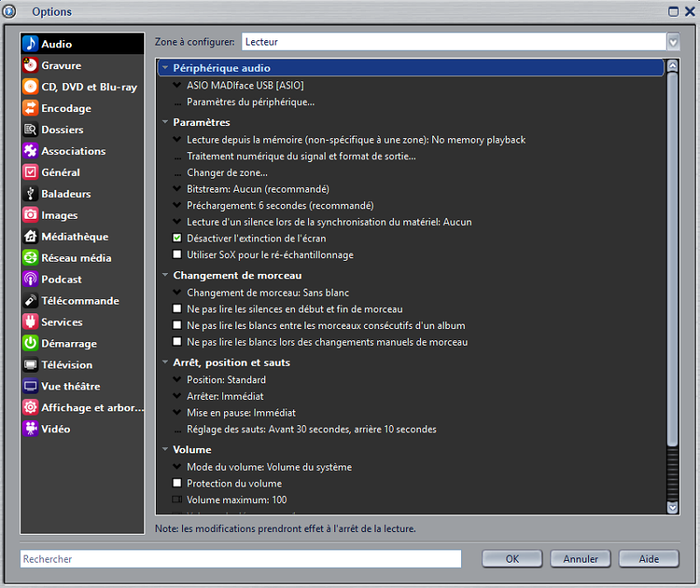Click the OK button

tap(512, 559)
